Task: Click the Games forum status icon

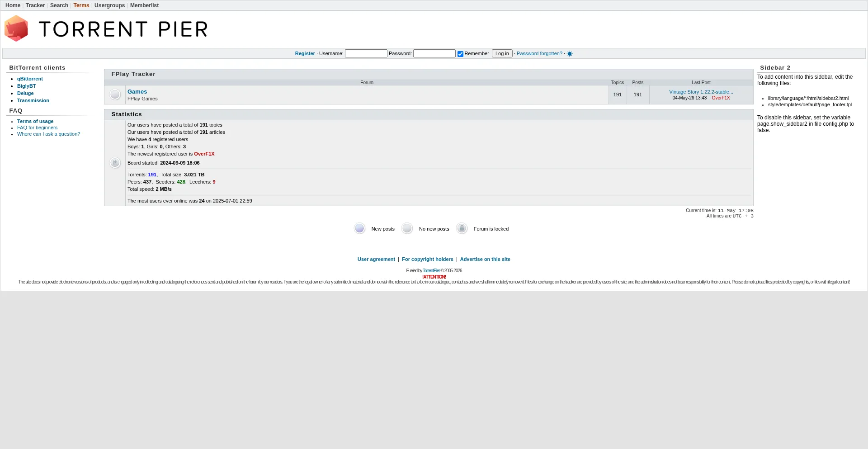Action: click(115, 95)
